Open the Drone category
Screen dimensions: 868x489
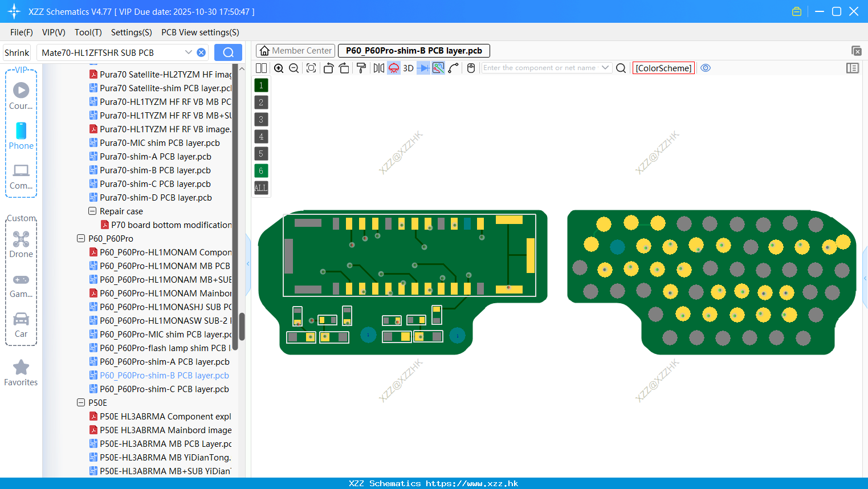pyautogui.click(x=21, y=244)
